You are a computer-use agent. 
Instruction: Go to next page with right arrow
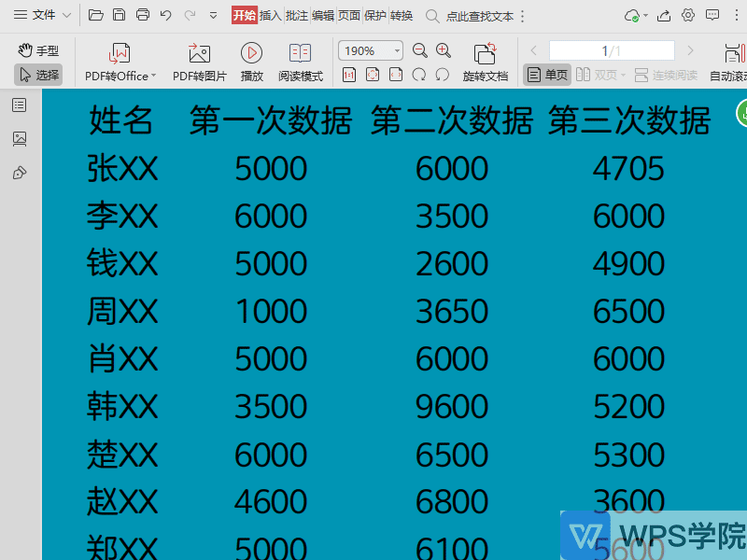(691, 51)
